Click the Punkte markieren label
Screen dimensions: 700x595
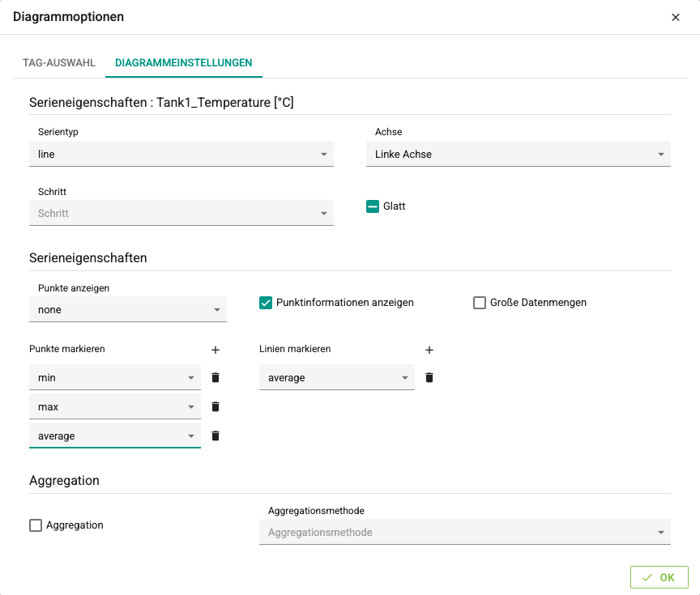tap(67, 349)
